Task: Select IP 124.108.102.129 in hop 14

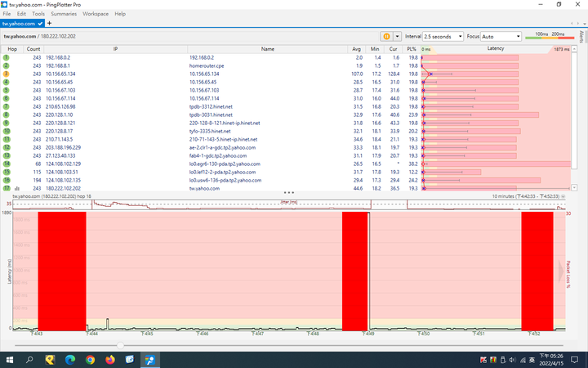Action: coord(64,164)
